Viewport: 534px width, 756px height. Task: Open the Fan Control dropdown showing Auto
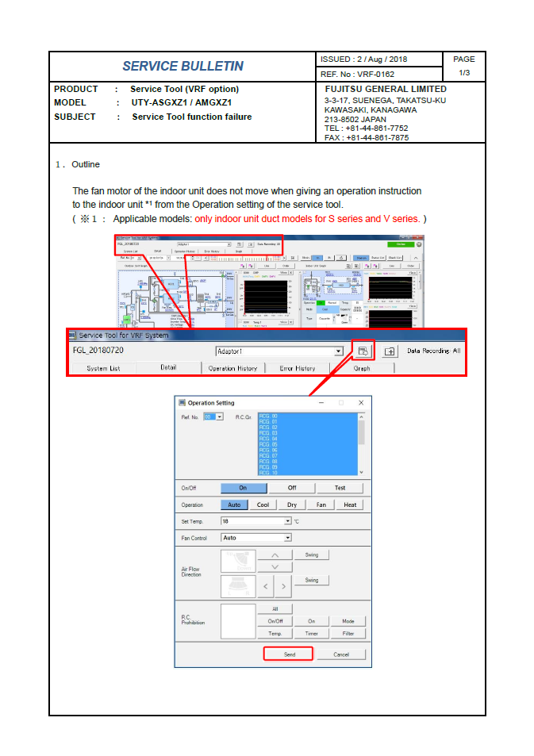288,538
